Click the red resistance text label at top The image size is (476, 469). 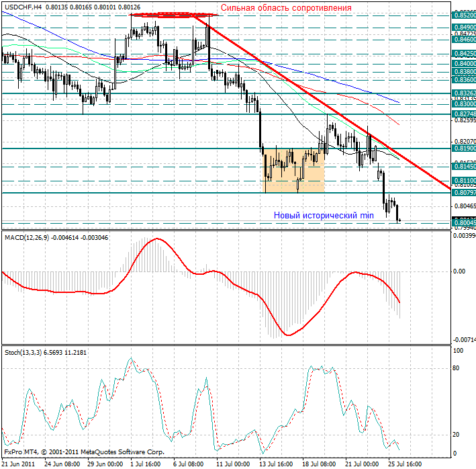pos(286,7)
